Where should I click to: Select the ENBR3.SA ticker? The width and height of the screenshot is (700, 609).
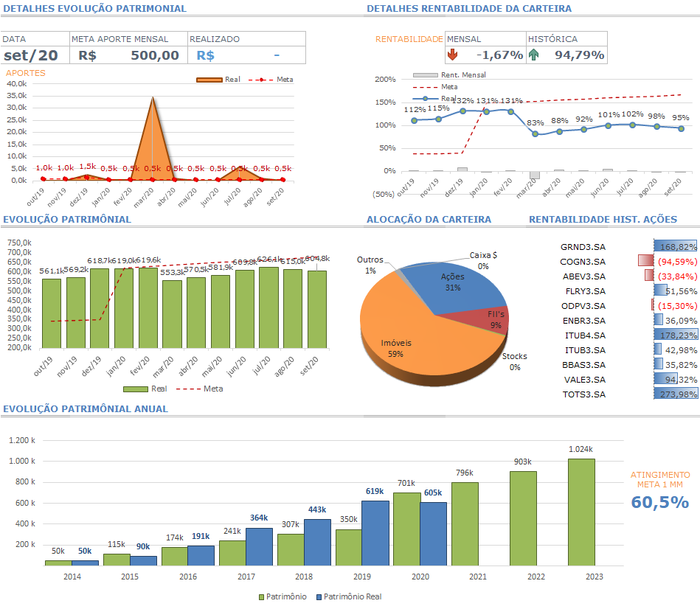(584, 321)
